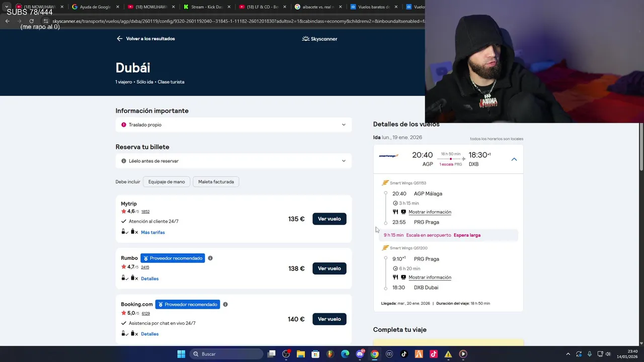Open volume control in system tray
Image resolution: width=644 pixels, height=362 pixels.
[x=608, y=354]
